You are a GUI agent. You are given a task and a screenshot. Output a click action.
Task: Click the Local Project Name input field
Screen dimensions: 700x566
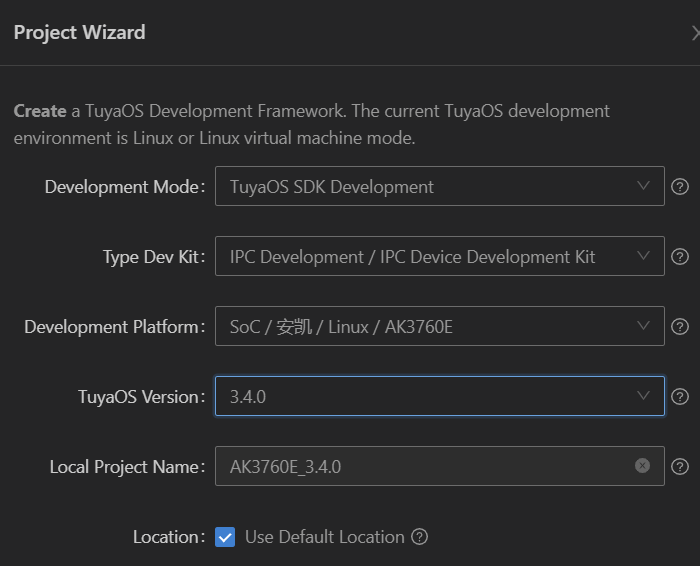pyautogui.click(x=440, y=466)
